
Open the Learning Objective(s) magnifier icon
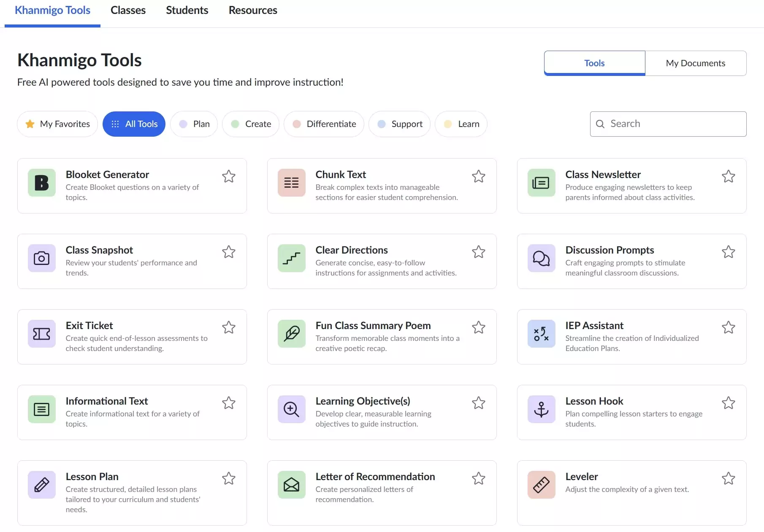291,409
